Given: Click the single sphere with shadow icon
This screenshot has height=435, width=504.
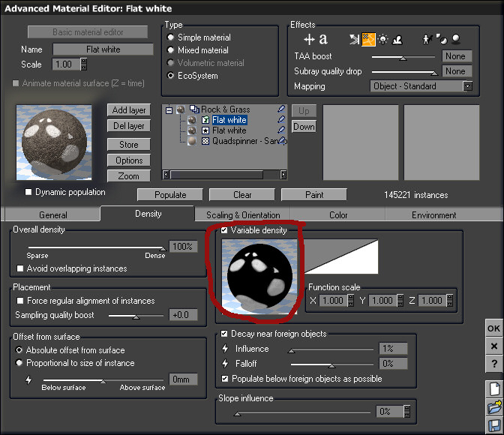Looking at the screenshot, I should tap(456, 39).
